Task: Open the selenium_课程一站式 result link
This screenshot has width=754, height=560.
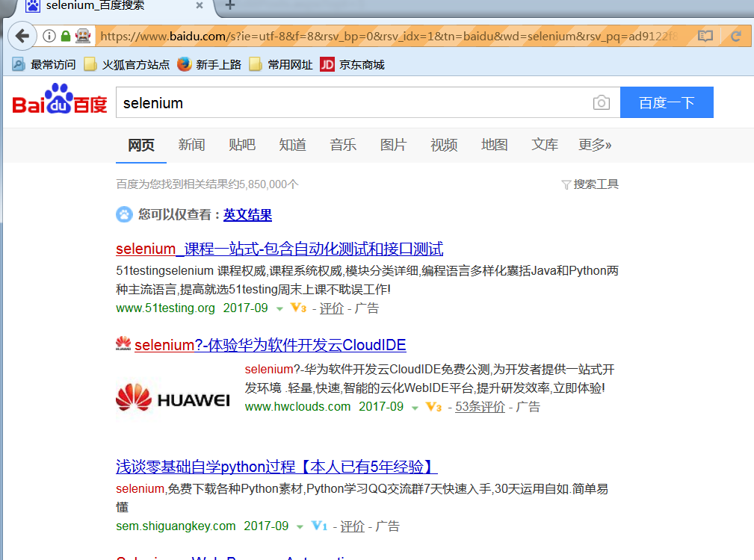Action: [279, 249]
